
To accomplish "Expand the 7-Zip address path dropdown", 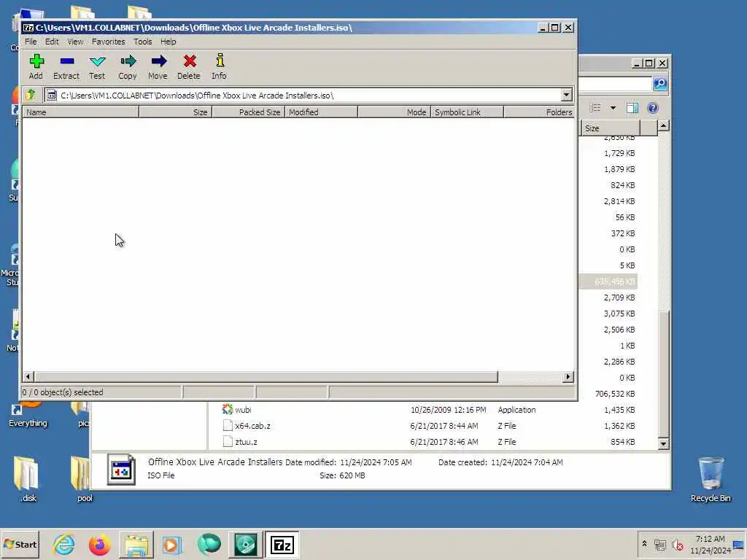I will coord(566,95).
